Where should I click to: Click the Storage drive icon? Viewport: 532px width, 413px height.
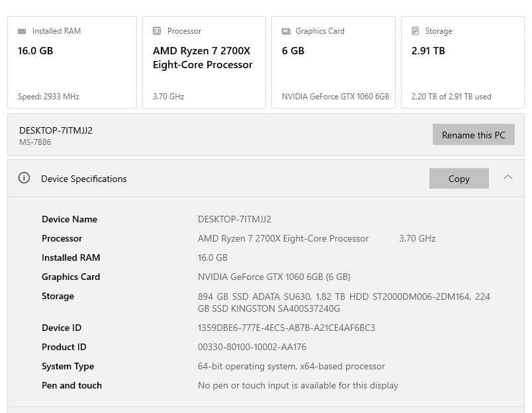416,31
